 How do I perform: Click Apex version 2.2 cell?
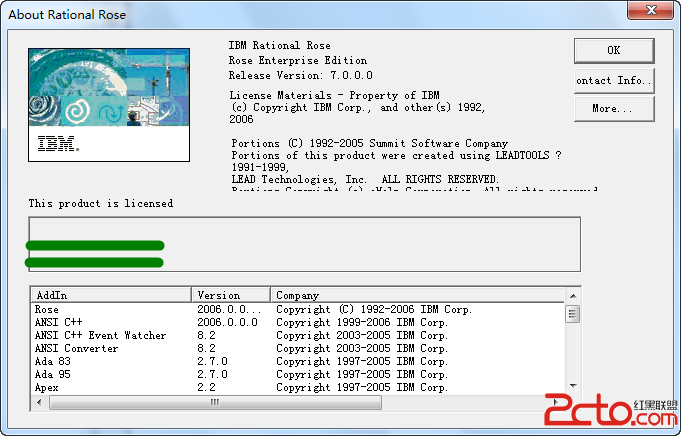click(206, 387)
